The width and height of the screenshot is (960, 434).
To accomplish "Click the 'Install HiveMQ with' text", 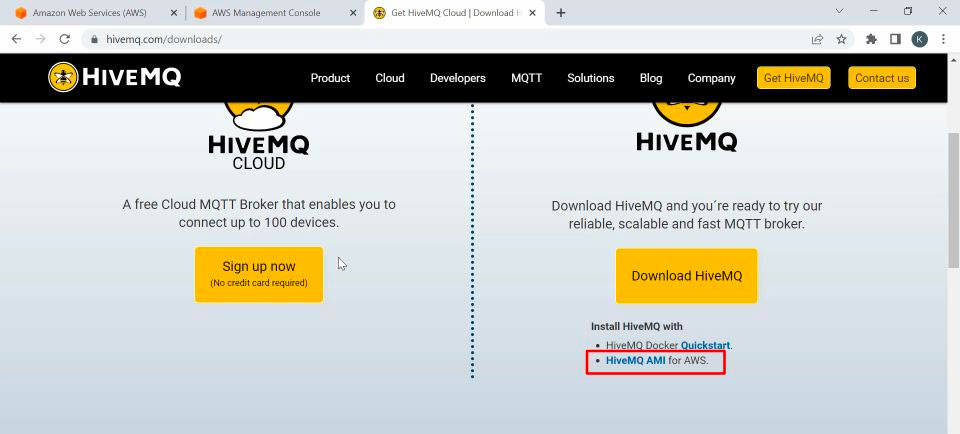I will pos(637,326).
